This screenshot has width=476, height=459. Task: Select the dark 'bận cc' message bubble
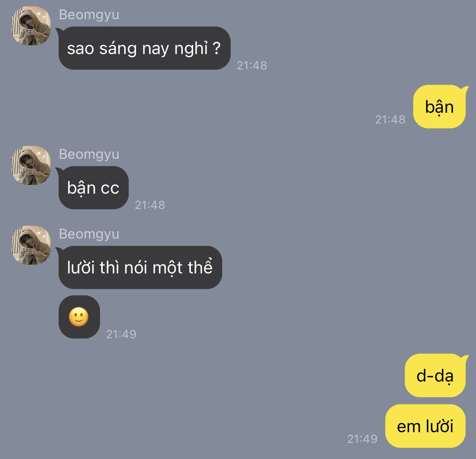(x=93, y=188)
